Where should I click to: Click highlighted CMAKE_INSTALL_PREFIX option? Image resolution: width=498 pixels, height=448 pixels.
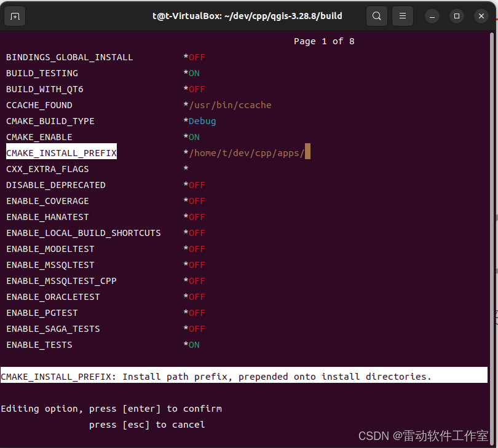click(x=61, y=151)
